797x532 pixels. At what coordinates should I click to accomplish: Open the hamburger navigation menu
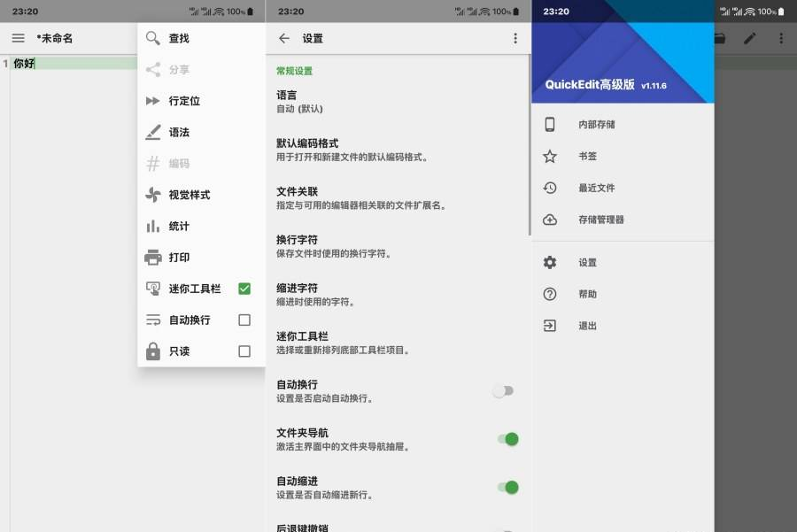click(x=18, y=38)
